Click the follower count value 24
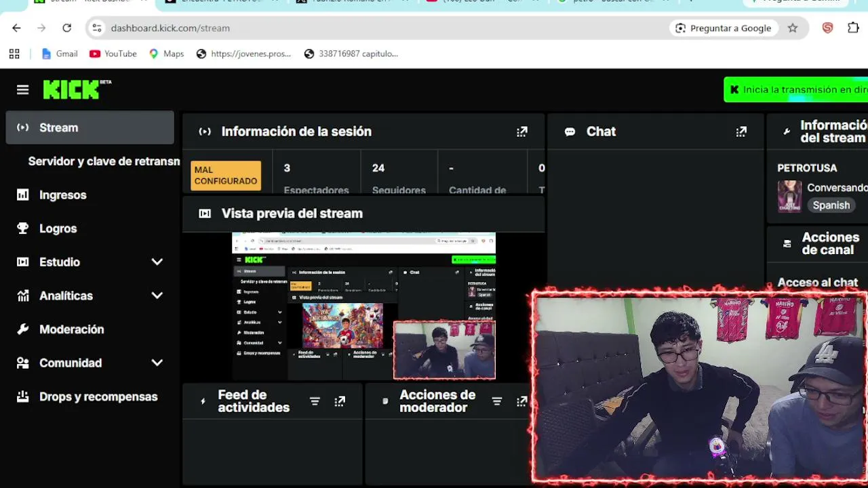The image size is (868, 488). [x=378, y=168]
